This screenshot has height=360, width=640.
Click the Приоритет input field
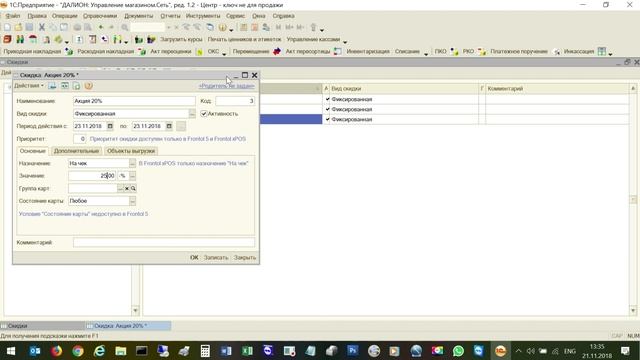pyautogui.click(x=80, y=139)
